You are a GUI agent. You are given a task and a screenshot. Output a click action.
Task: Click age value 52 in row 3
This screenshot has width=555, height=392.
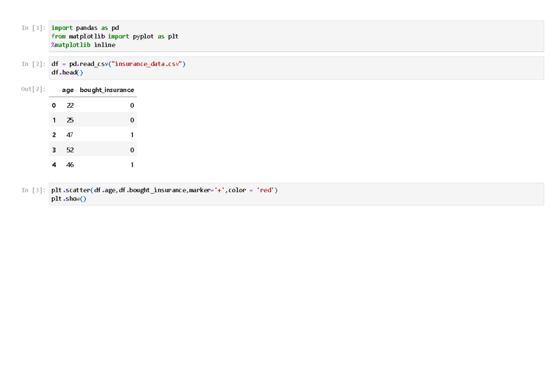[x=70, y=150]
